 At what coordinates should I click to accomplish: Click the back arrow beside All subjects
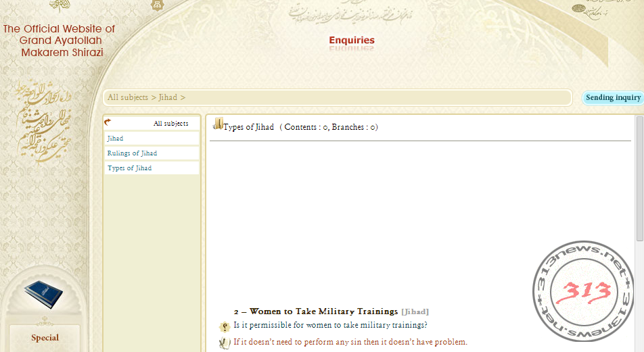(x=108, y=122)
